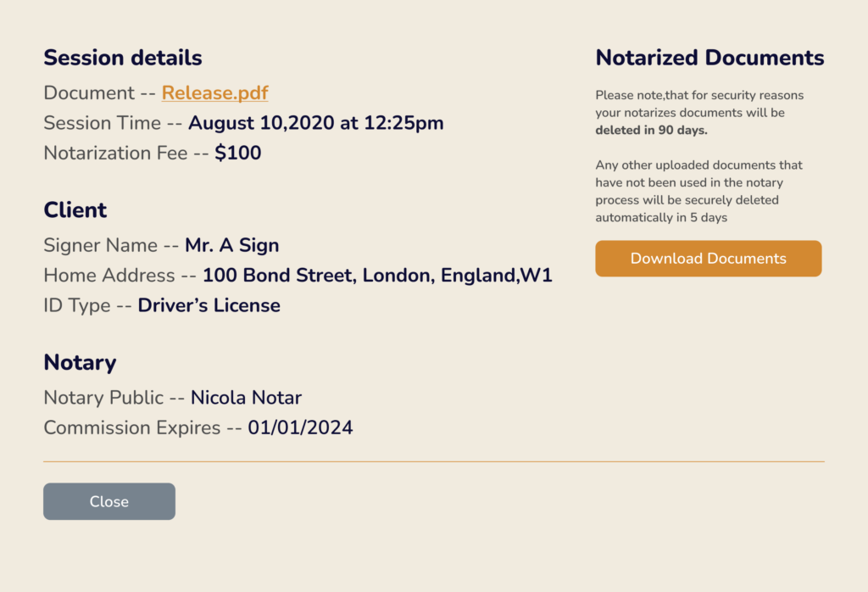Image resolution: width=868 pixels, height=592 pixels.
Task: Select the Document label row
Action: (97, 92)
